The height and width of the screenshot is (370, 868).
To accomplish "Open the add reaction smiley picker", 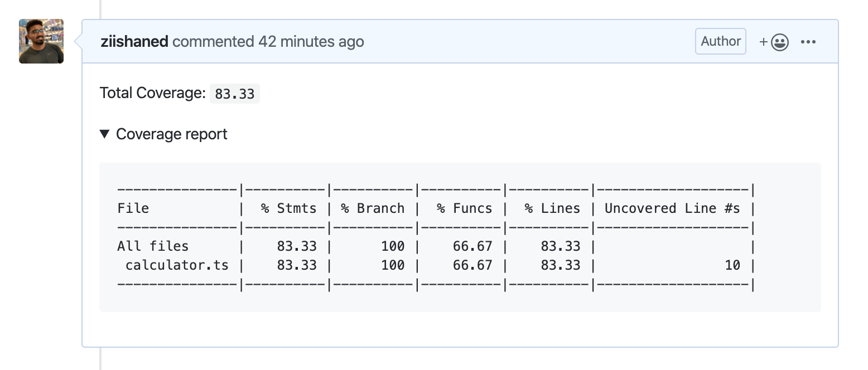I will pyautogui.click(x=774, y=42).
